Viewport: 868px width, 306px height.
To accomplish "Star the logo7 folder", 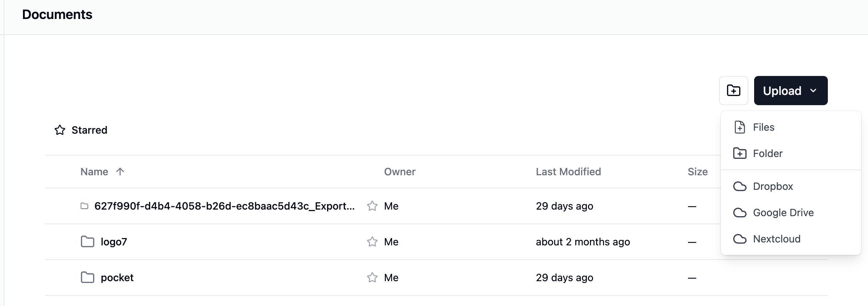I will [373, 241].
